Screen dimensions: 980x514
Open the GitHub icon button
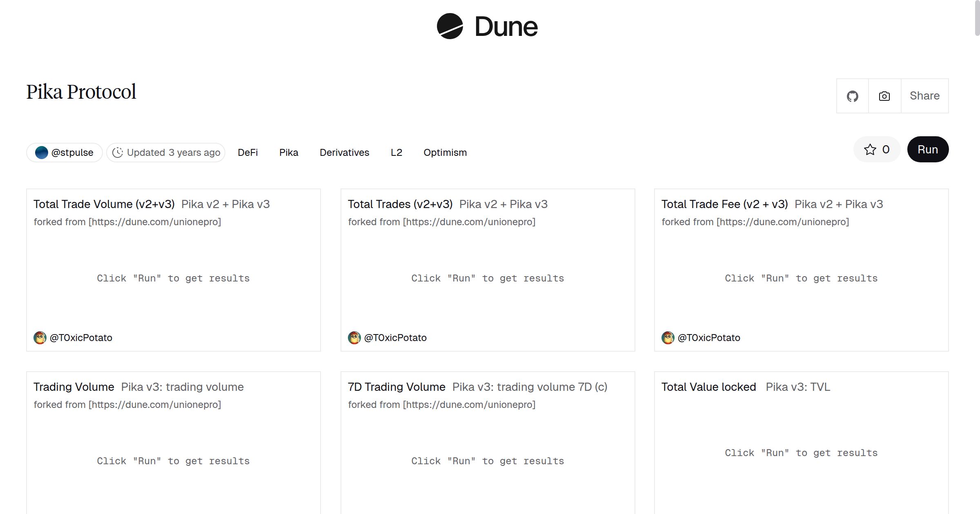click(x=852, y=96)
